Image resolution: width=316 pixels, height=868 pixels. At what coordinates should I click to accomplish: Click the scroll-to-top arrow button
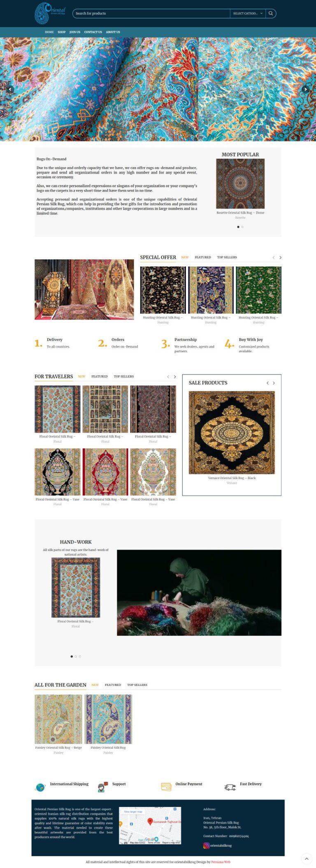307,859
